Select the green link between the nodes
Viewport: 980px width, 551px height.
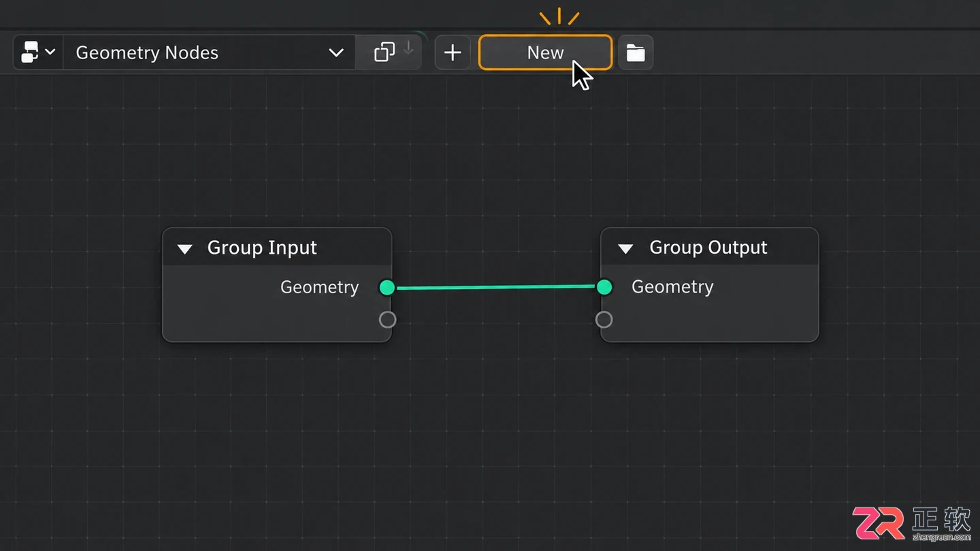[x=495, y=287]
